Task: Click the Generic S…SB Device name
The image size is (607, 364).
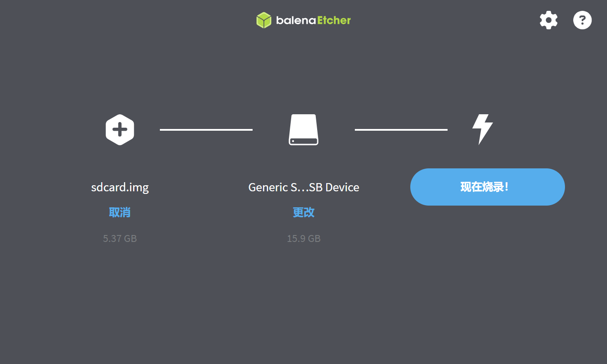Action: point(304,187)
